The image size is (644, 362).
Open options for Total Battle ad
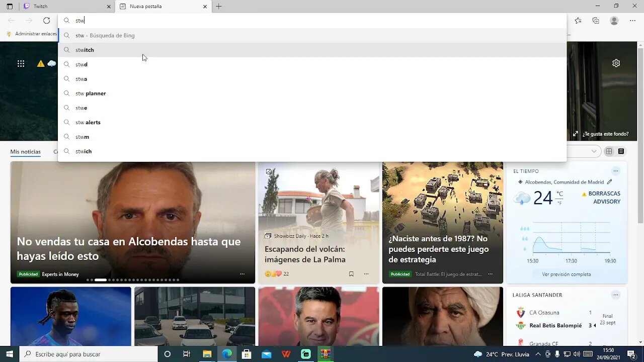click(x=490, y=274)
